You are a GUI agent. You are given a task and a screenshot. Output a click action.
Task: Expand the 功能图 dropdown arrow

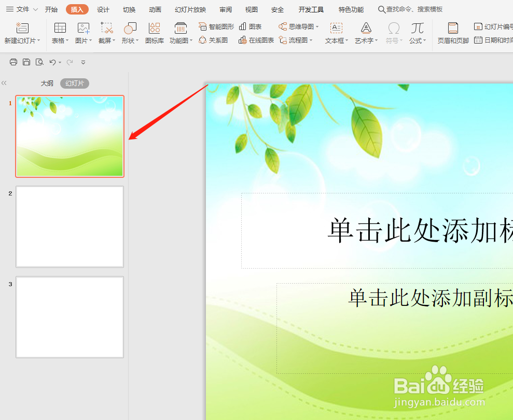pyautogui.click(x=191, y=40)
